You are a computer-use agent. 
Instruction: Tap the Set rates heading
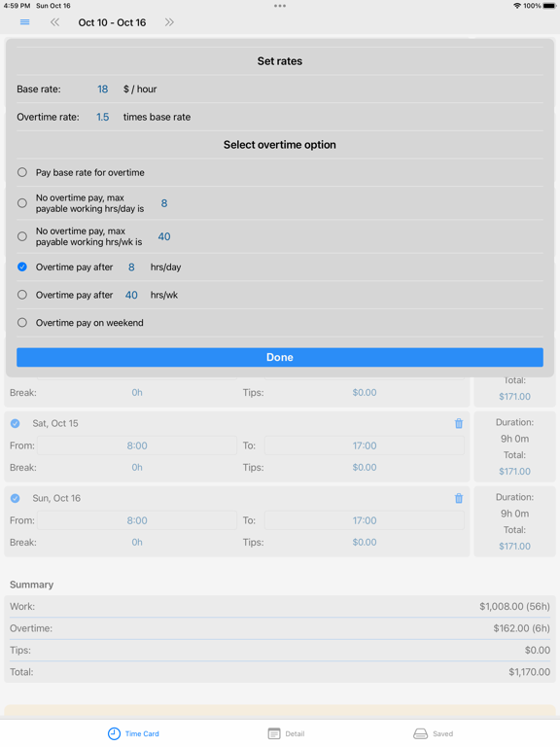(x=280, y=61)
